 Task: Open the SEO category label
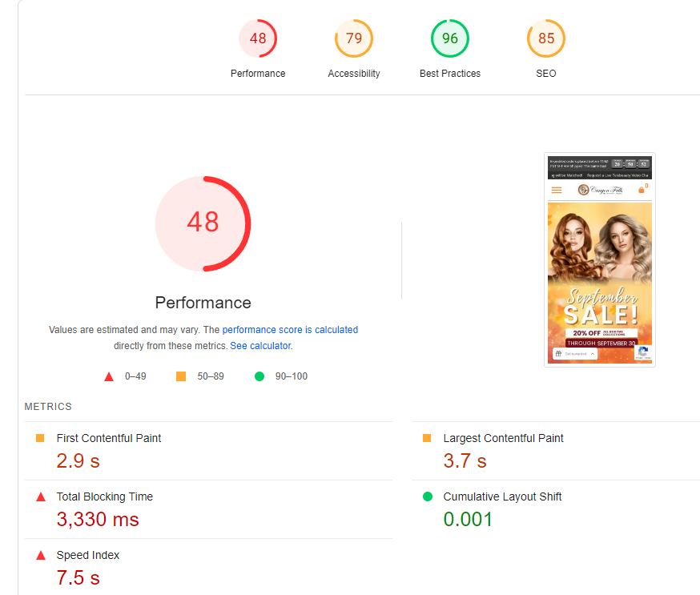[546, 74]
